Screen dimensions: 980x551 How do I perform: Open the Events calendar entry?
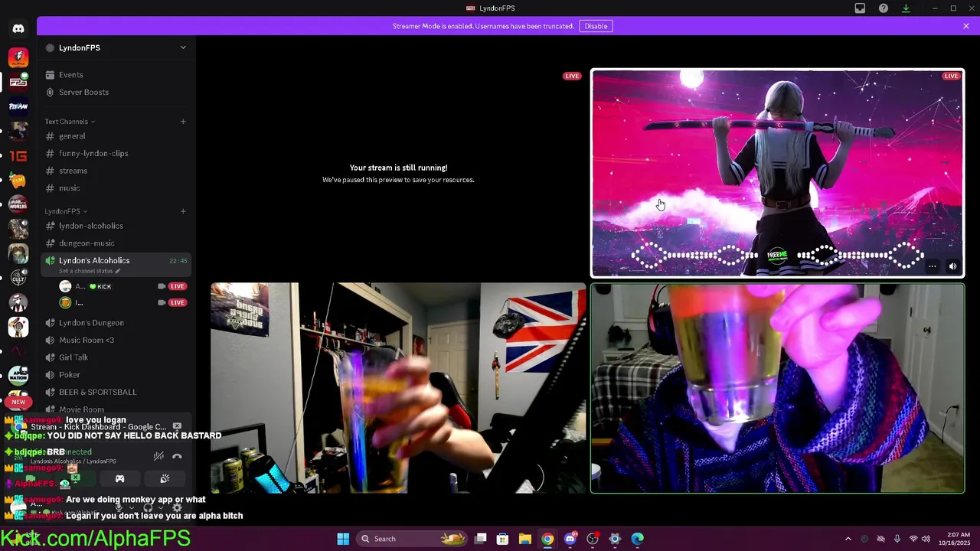(x=116, y=75)
